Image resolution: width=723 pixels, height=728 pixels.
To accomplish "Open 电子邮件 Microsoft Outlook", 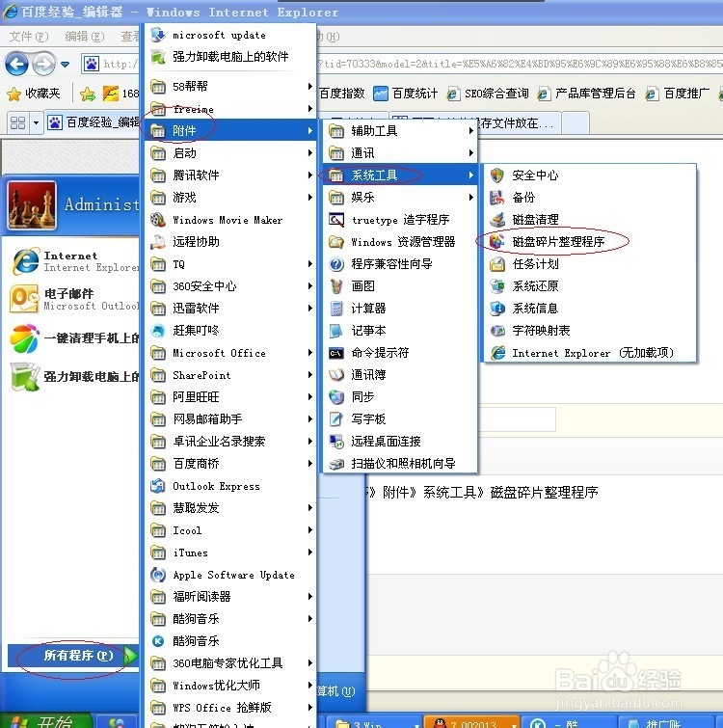I will click(74, 300).
